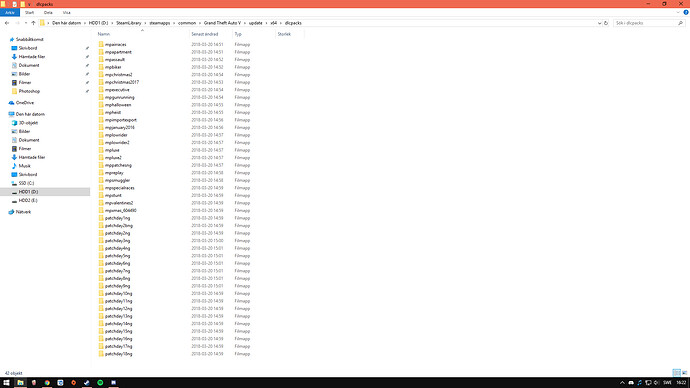Open the Windows Start menu

(x=7, y=383)
